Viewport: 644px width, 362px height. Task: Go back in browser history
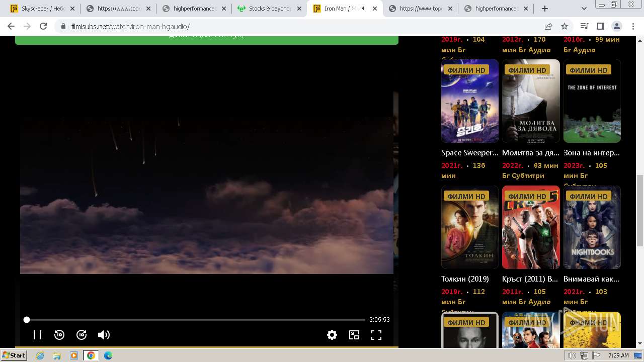click(11, 26)
